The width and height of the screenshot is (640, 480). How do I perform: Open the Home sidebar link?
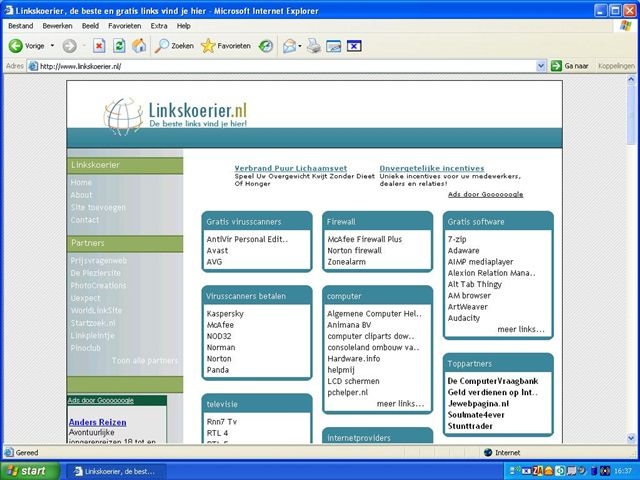click(x=81, y=182)
